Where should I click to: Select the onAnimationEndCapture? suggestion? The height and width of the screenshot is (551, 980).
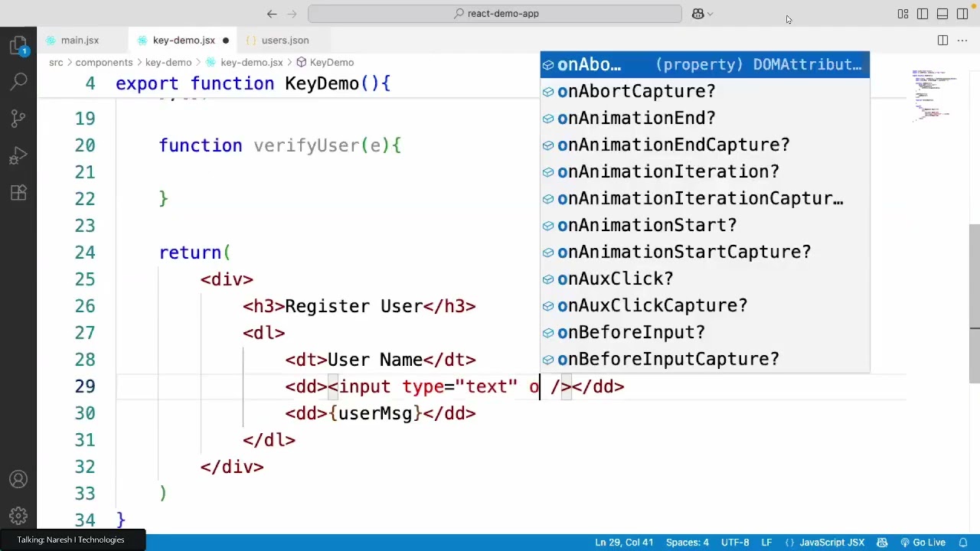(x=705, y=145)
